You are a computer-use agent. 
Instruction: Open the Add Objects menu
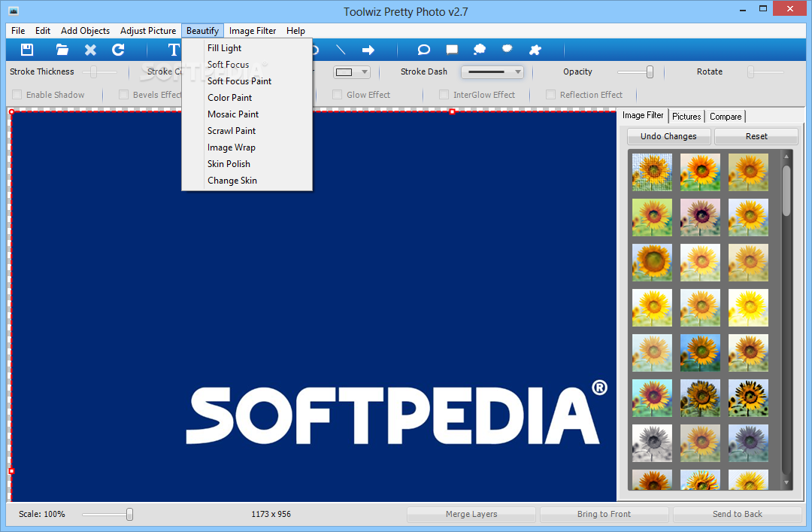click(86, 31)
